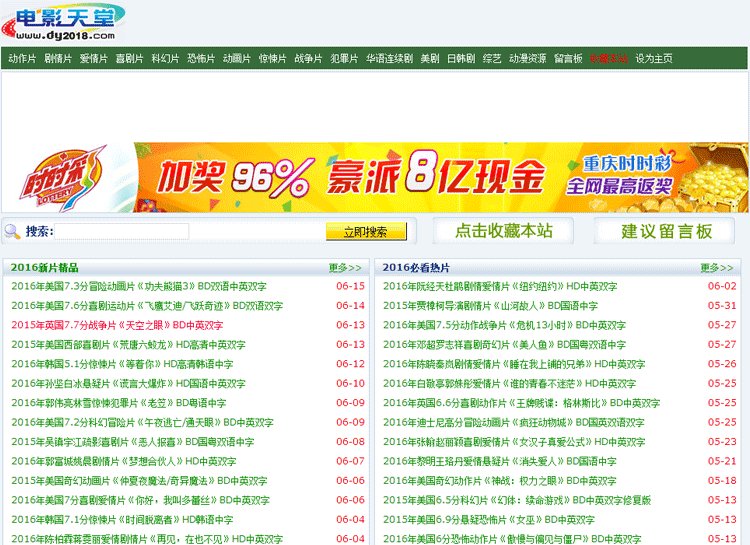Open 《谎言大爆炸》 movie link
The width and height of the screenshot is (750, 545).
128,384
